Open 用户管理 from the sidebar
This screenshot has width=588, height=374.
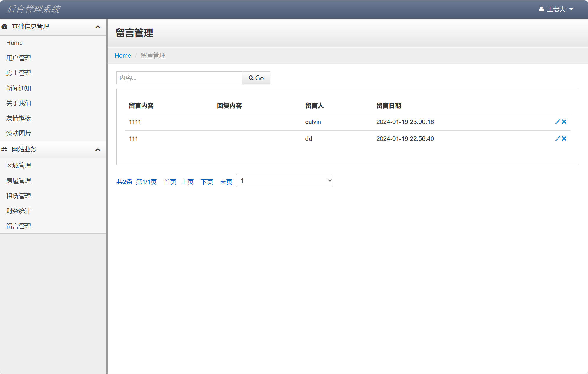click(18, 58)
